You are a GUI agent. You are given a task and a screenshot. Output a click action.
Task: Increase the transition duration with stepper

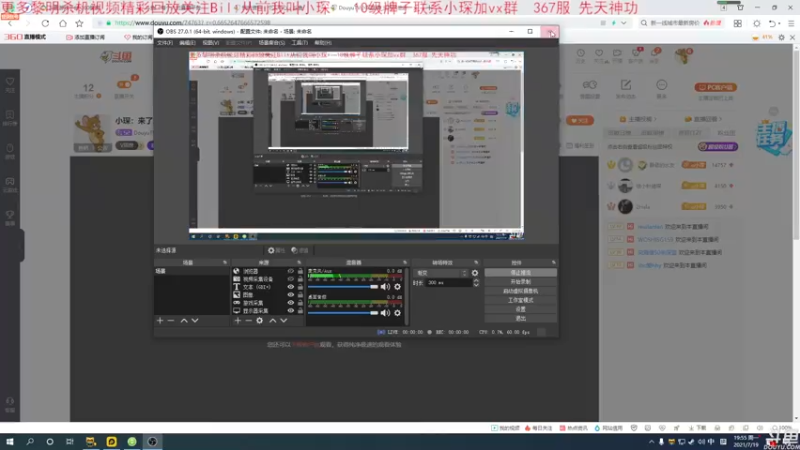(x=476, y=281)
